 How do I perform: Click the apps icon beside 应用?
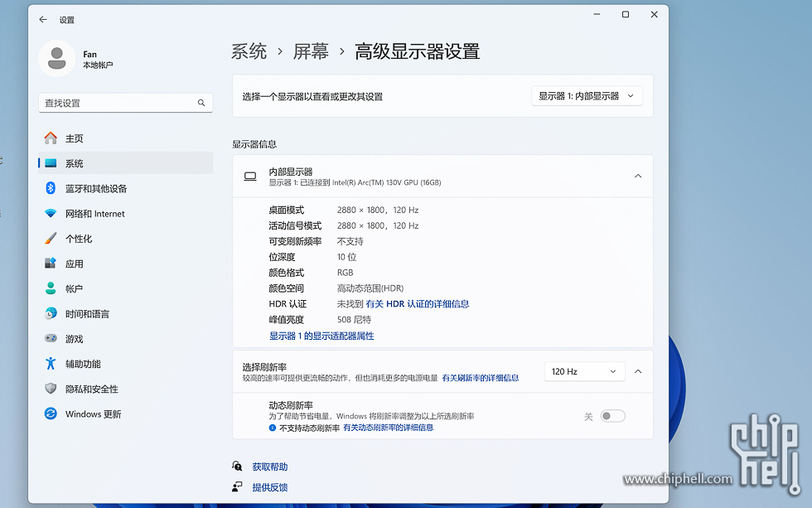click(x=51, y=263)
